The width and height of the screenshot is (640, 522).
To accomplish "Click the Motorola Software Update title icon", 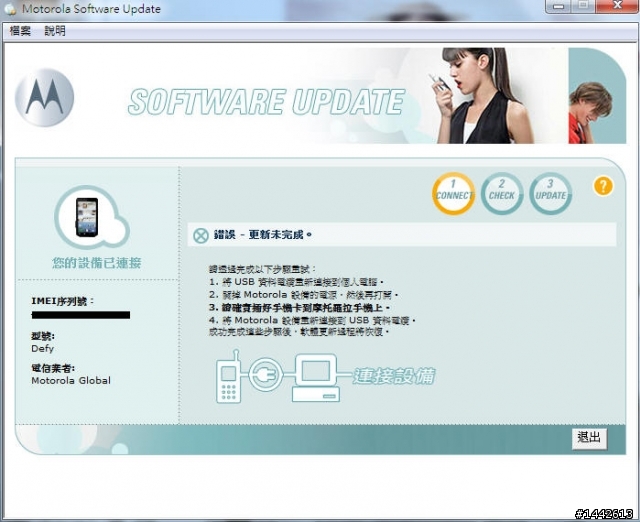I will pyautogui.click(x=10, y=9).
